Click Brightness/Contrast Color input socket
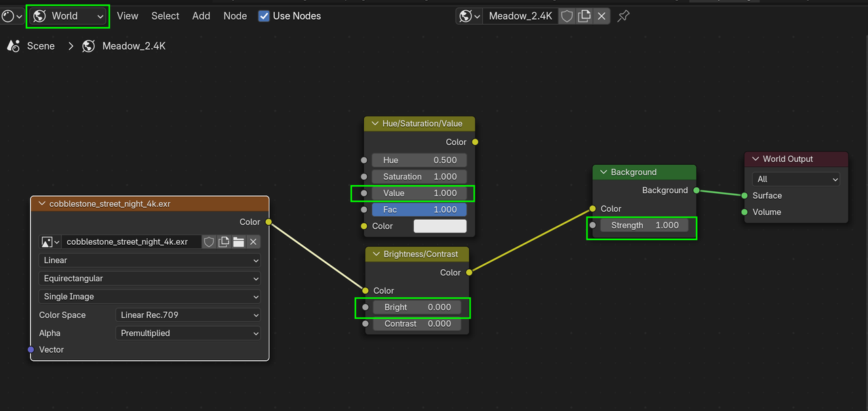Screen dimensions: 868x411 (366, 291)
